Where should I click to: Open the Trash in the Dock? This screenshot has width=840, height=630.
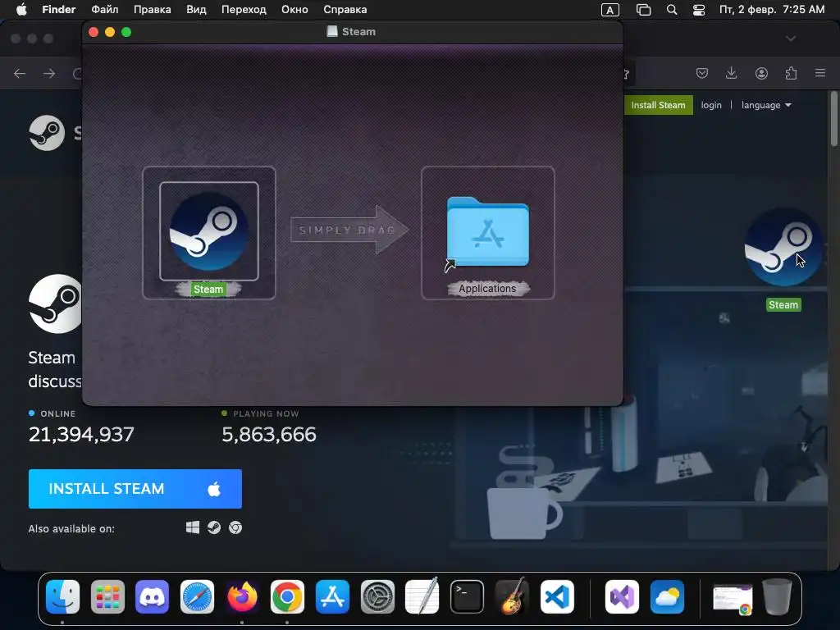777,596
